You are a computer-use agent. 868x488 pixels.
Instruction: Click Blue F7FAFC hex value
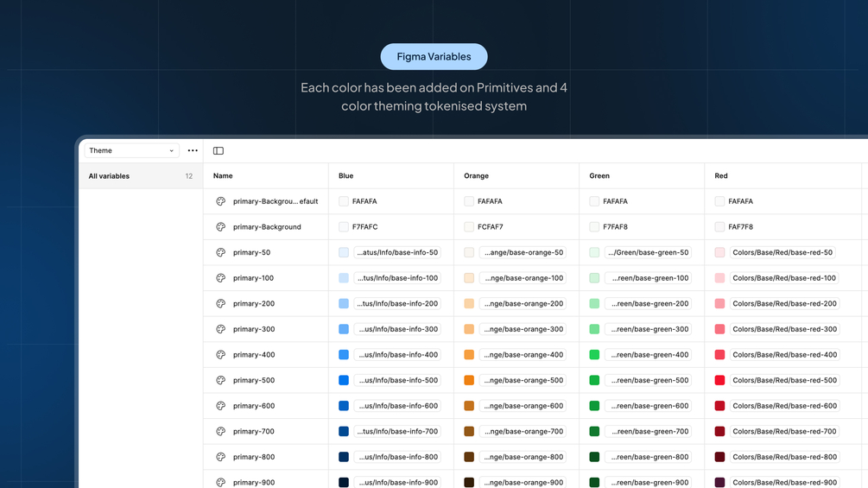[x=364, y=227]
